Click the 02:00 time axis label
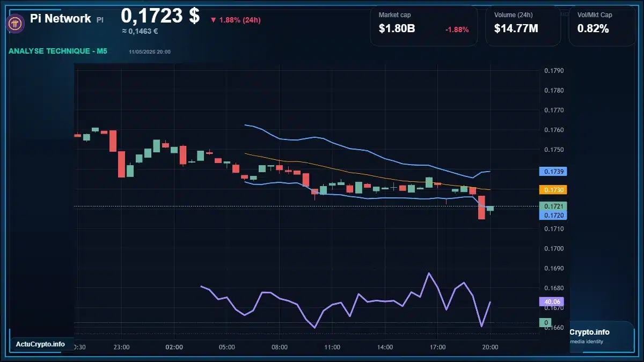This screenshot has height=362, width=644. tap(174, 347)
